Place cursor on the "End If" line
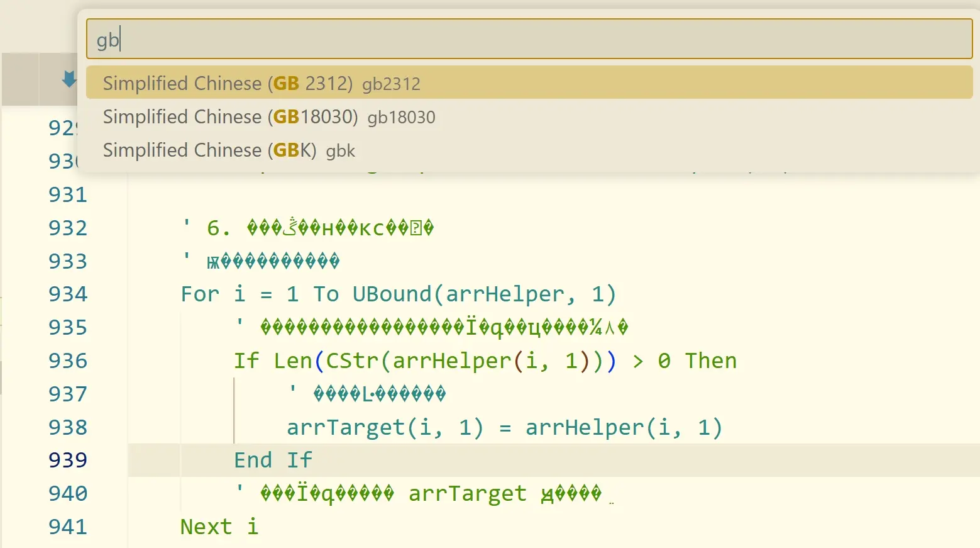The height and width of the screenshot is (548, 980). [x=273, y=461]
